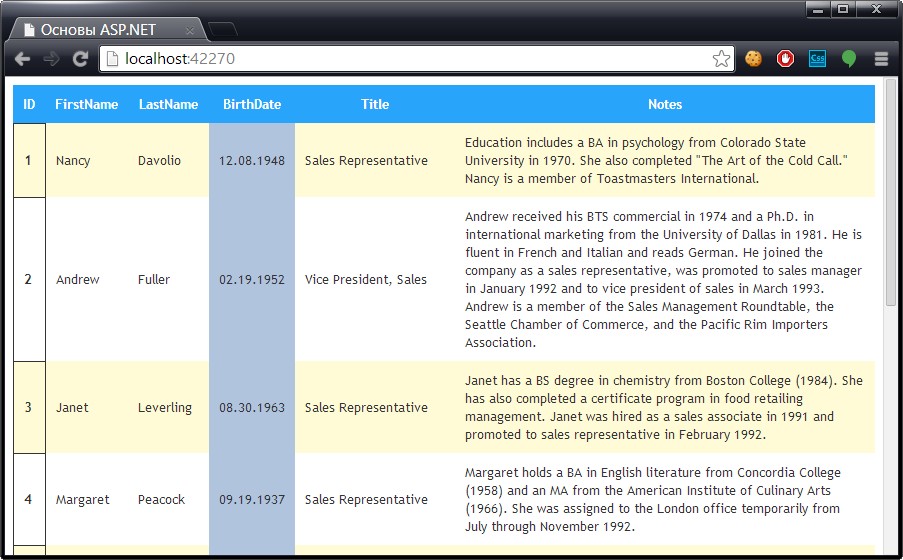This screenshot has height=560, width=903.
Task: Click the last name Davolio
Action: 160,161
